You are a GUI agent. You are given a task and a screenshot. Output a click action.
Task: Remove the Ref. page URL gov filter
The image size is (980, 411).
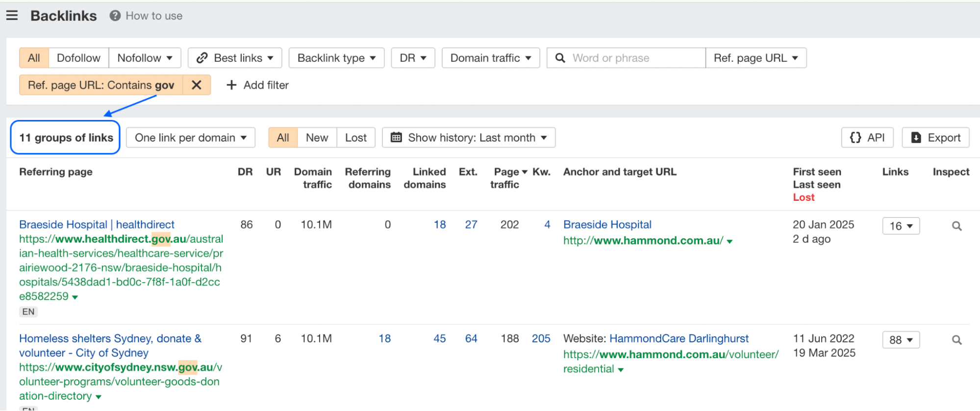(x=197, y=85)
